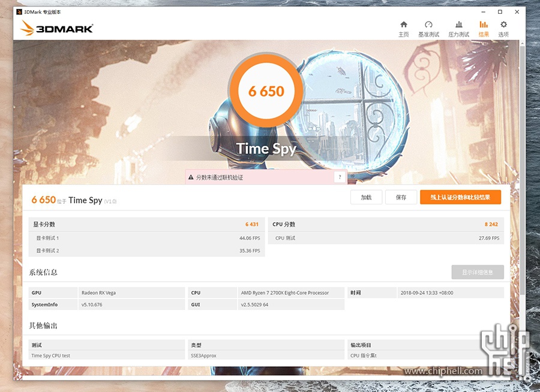Click the CPU 指令集 output cell
Viewport: 540px width, 392px height.
[x=364, y=355]
